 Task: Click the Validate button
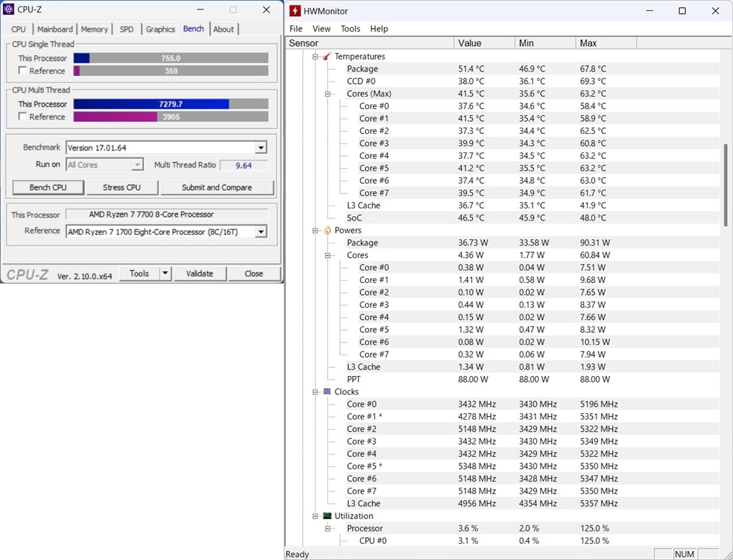[x=200, y=274]
